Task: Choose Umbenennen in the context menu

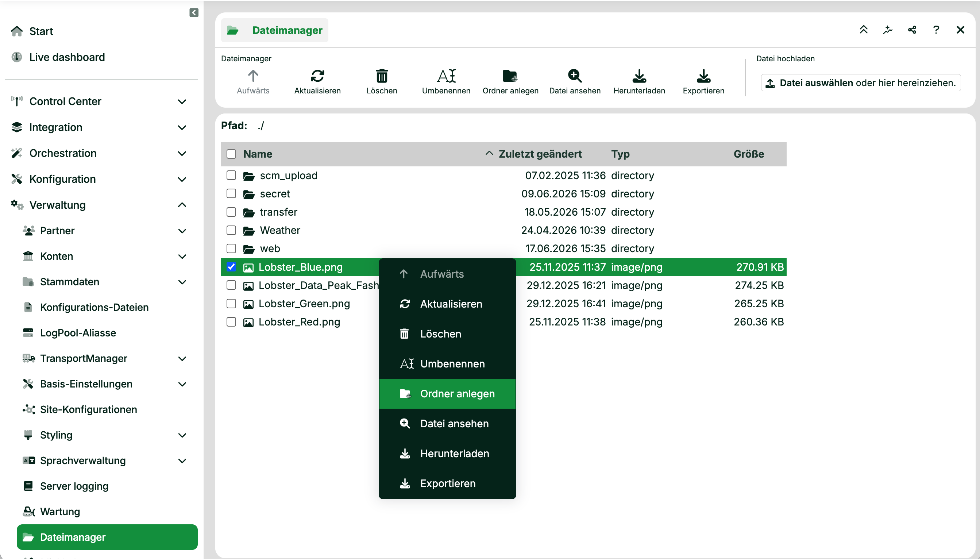Action: point(447,363)
